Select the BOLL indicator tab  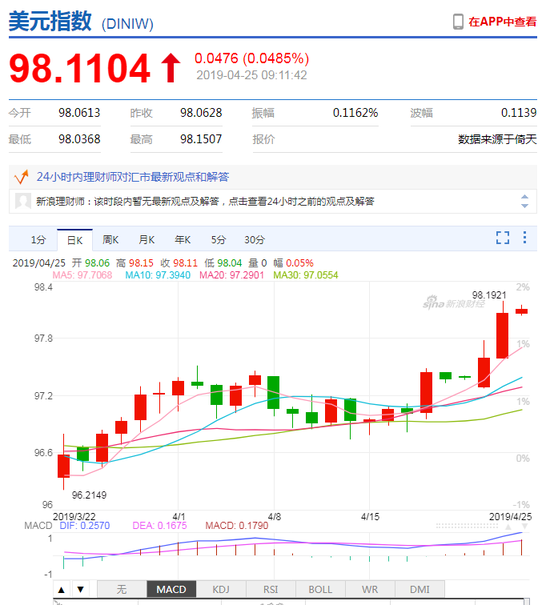click(x=320, y=590)
